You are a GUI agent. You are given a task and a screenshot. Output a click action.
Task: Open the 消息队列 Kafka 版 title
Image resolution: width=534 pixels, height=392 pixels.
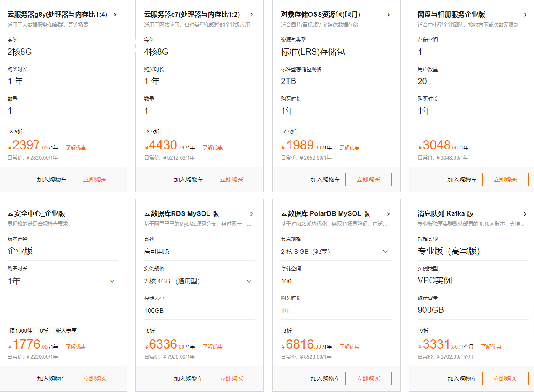(446, 214)
